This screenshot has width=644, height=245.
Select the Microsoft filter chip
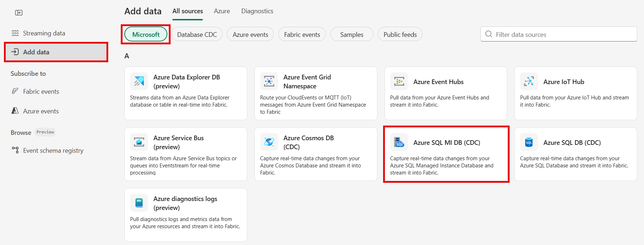pyautogui.click(x=146, y=34)
